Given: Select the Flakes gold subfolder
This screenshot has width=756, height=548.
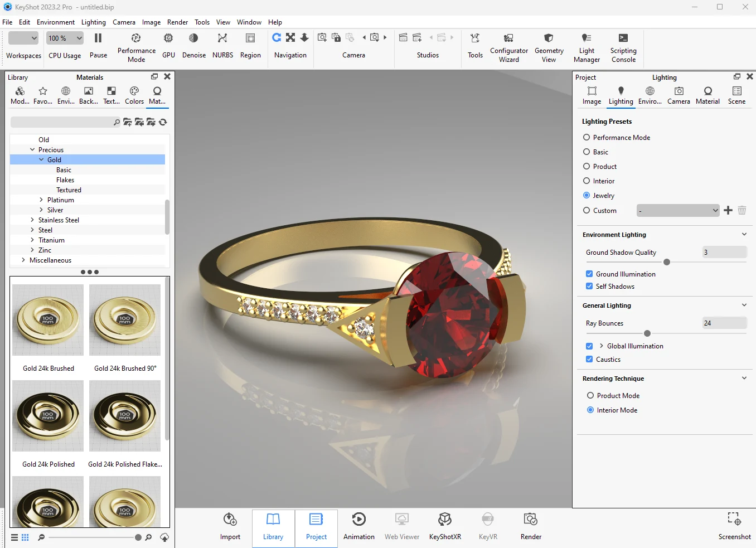Looking at the screenshot, I should tap(65, 180).
